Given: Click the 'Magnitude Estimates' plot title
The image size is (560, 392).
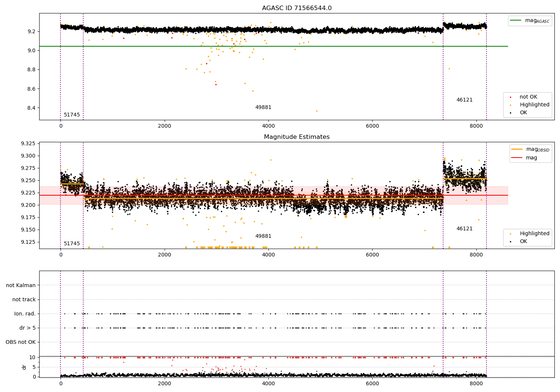Looking at the screenshot, I should coord(297,137).
